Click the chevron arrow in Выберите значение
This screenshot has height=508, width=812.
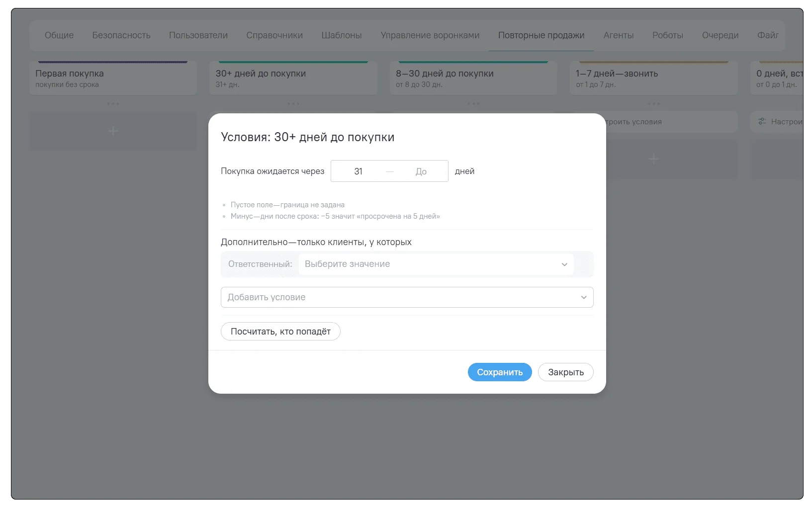564,264
